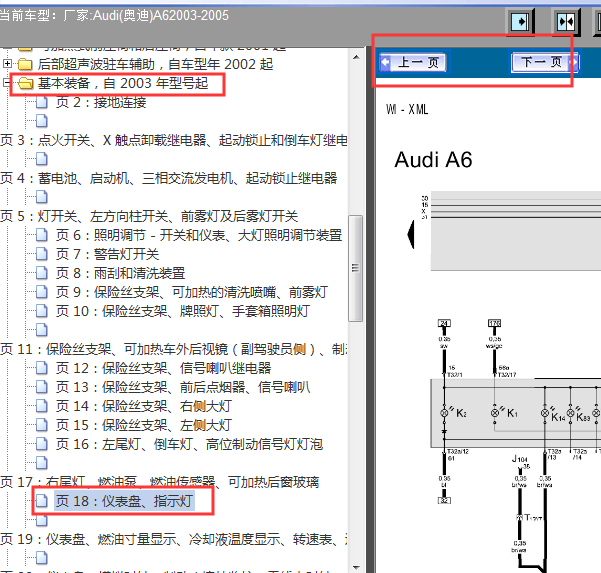Select the 后部超声波驻车辅助 folder icon
Viewport: 601px width, 573px height.
[x=25, y=64]
